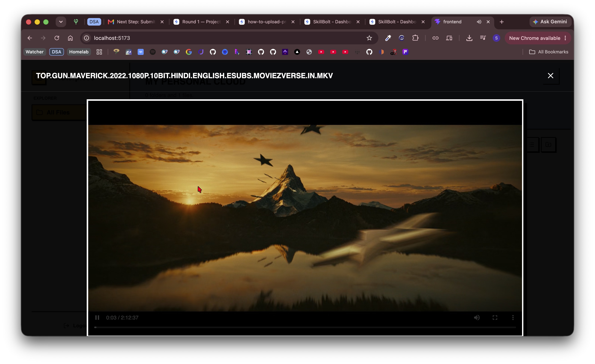
Task: Click the TOP.GUN.MAVERICK file title text
Action: click(184, 76)
